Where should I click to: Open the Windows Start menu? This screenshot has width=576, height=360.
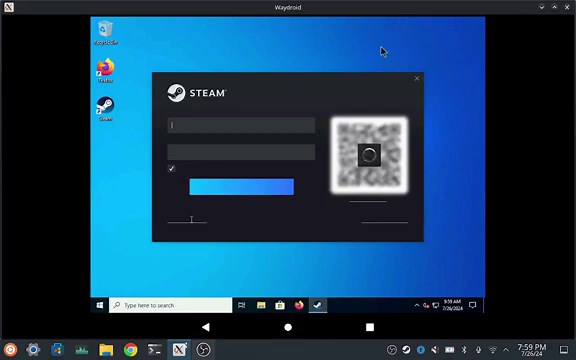pos(100,305)
